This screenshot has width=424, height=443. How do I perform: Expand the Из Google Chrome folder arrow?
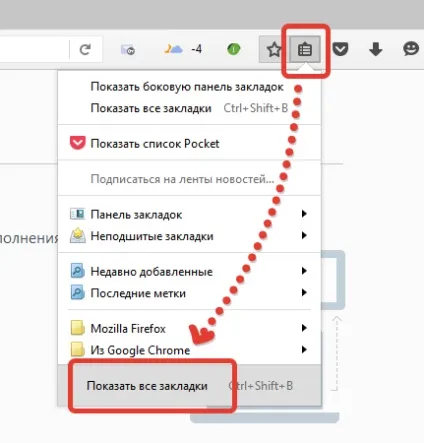click(x=304, y=349)
